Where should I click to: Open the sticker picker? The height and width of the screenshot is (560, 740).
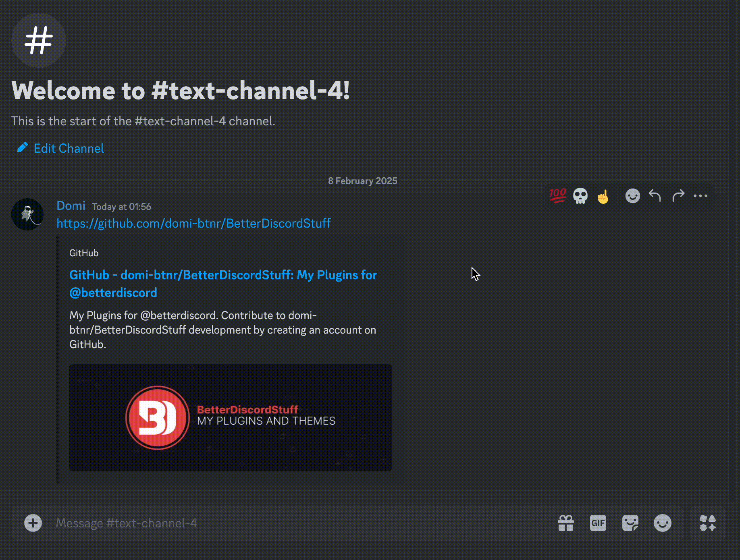tap(630, 523)
